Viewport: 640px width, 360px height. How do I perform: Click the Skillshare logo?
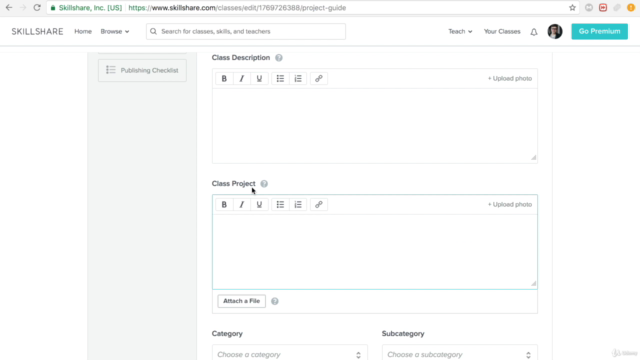point(38,31)
